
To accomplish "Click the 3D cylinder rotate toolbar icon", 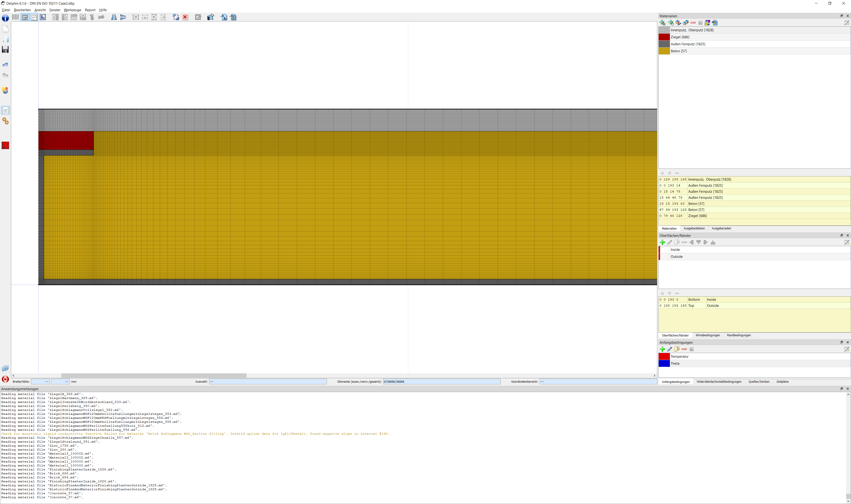I will pyautogui.click(x=211, y=17).
